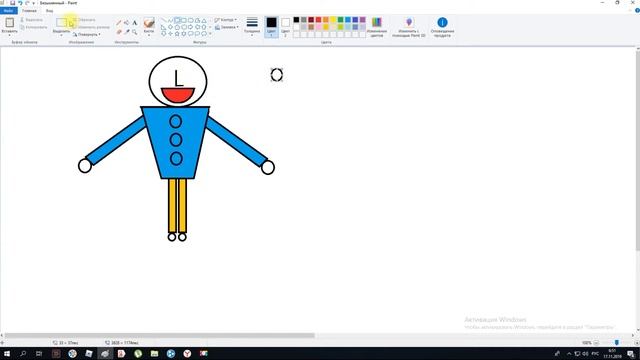Pick the gray color swatch in top row

[x=304, y=20]
